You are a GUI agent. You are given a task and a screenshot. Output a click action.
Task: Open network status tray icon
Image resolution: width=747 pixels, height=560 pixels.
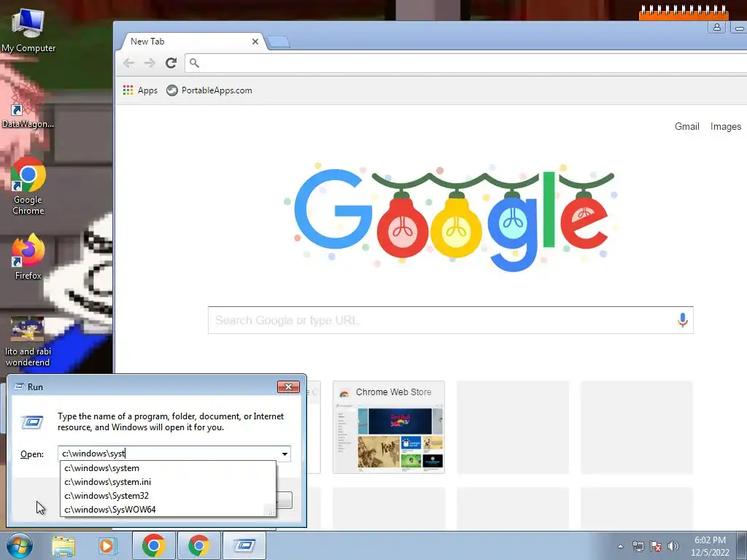[x=638, y=546]
